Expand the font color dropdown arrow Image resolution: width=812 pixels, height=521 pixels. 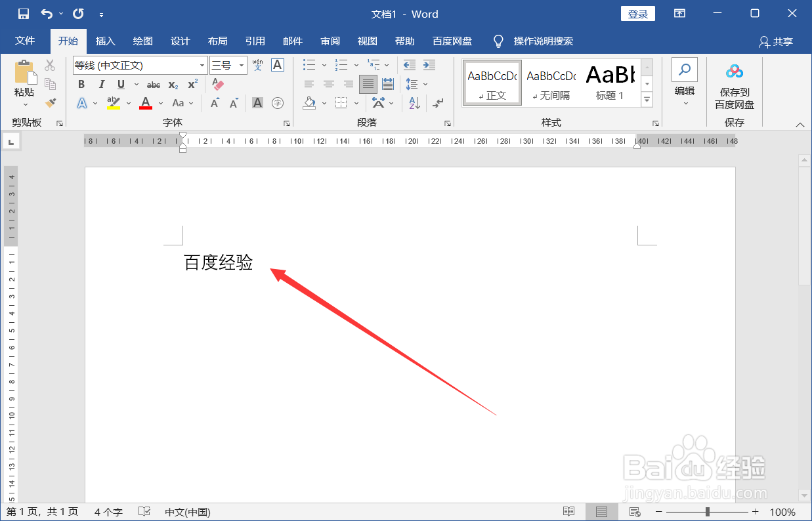coord(161,103)
